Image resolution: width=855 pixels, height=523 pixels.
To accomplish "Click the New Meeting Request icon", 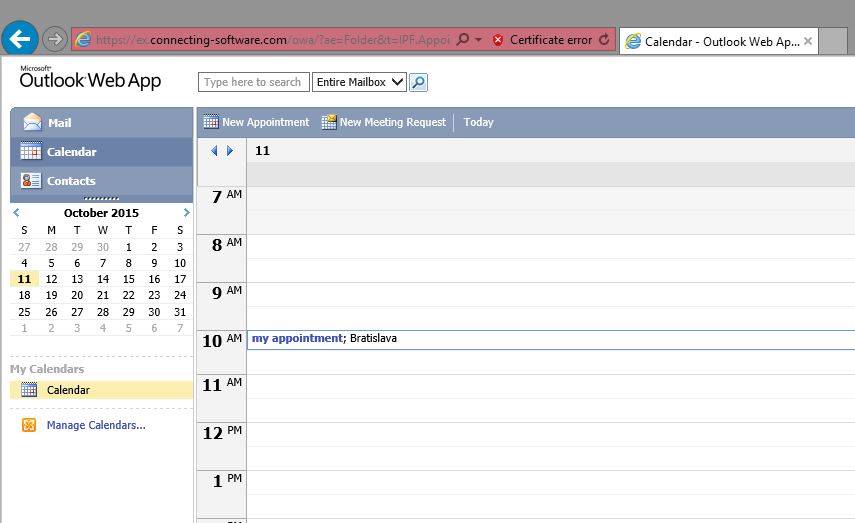I will tap(329, 122).
